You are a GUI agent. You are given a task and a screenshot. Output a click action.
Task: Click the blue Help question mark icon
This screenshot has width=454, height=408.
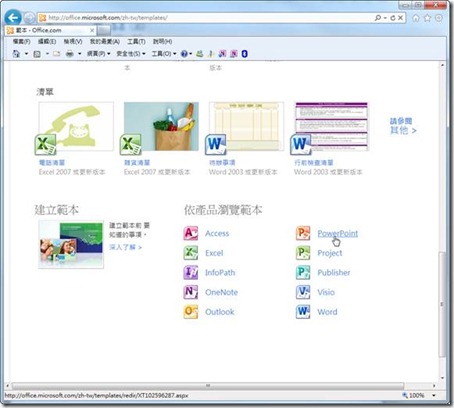(184, 53)
